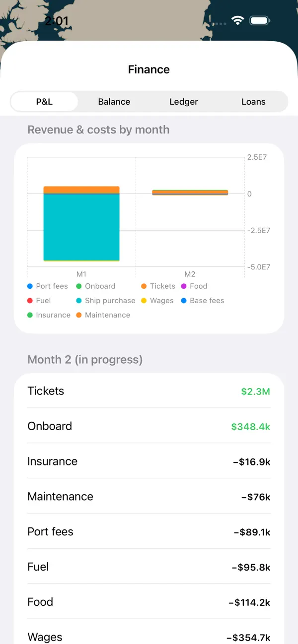Screen dimensions: 298x644
Task: Open the Ledger tab
Action: pos(184,102)
